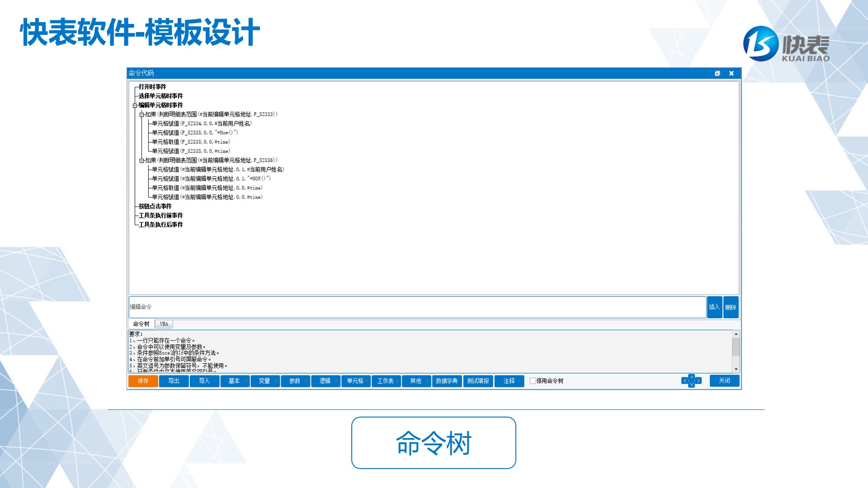Click the 导出 button

[x=174, y=381]
